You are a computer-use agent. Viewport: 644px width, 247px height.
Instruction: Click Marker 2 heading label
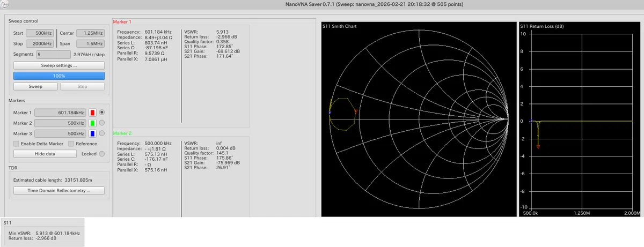coord(122,133)
